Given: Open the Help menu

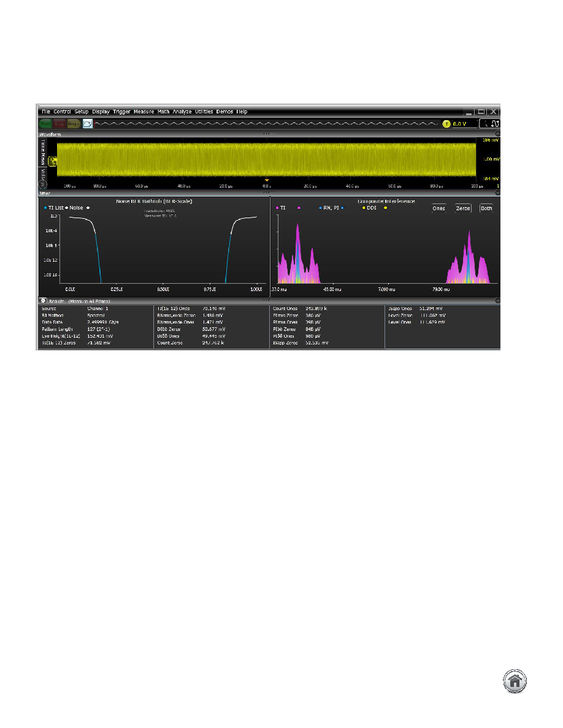Looking at the screenshot, I should [242, 112].
